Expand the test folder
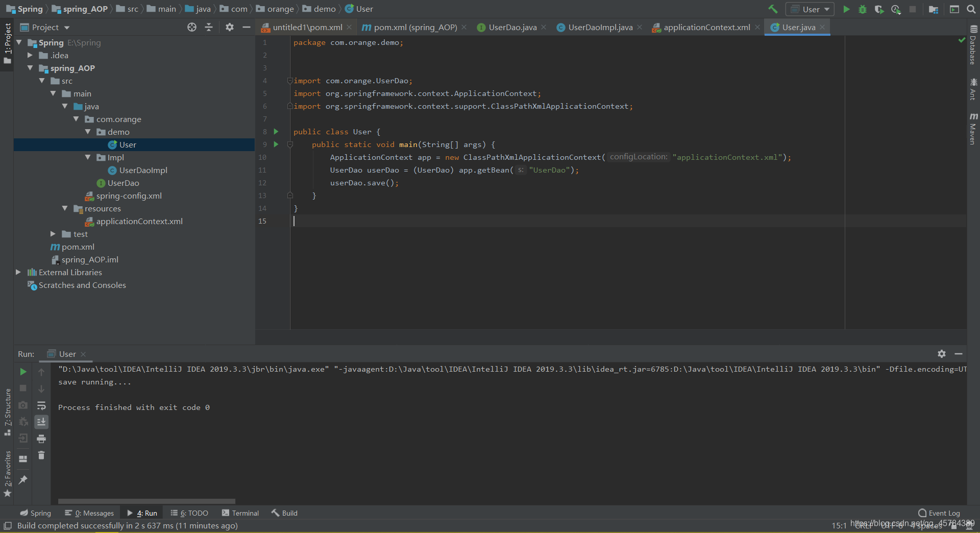The width and height of the screenshot is (980, 533). point(53,234)
